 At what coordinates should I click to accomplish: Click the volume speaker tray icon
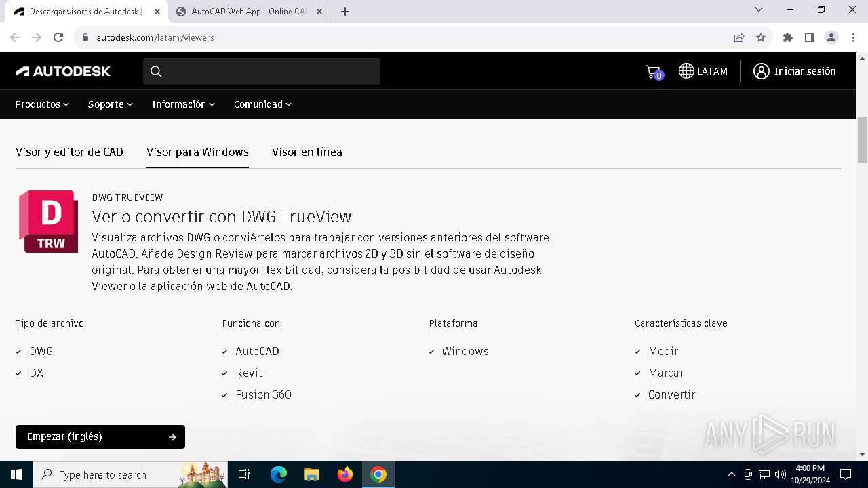(781, 474)
